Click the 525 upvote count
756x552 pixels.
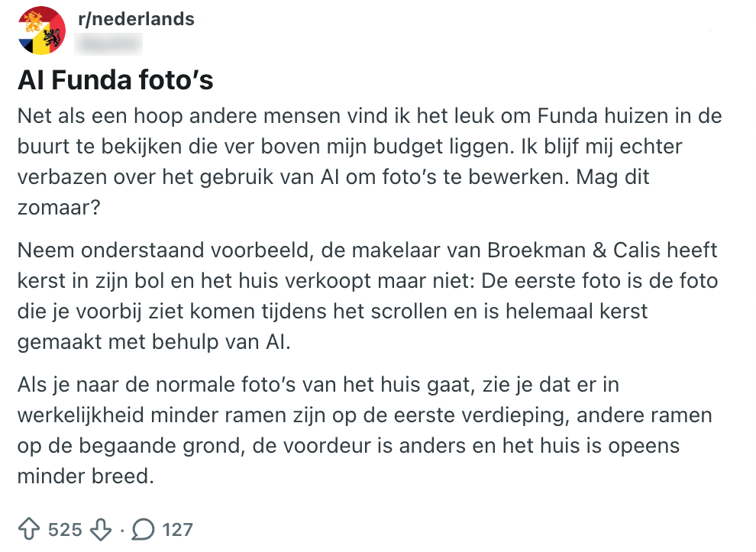[x=65, y=529]
